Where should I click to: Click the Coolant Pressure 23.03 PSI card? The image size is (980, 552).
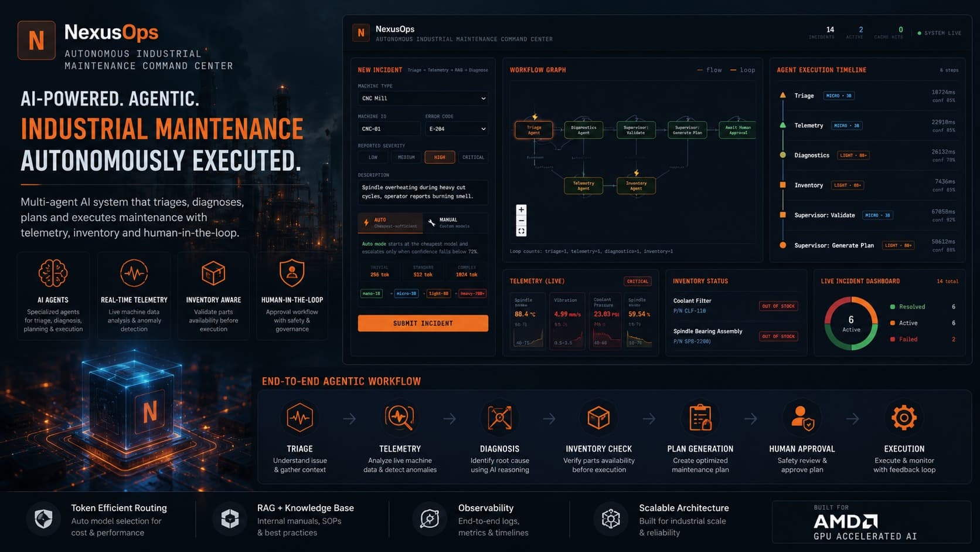(607, 320)
